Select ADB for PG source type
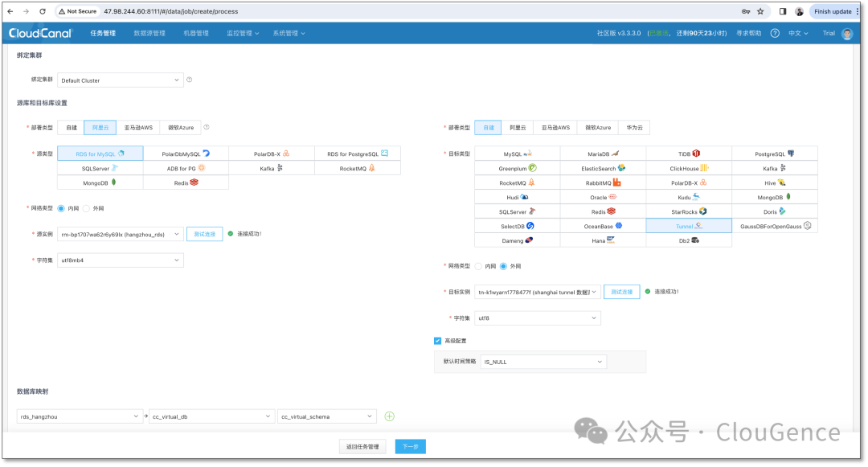 tap(186, 168)
